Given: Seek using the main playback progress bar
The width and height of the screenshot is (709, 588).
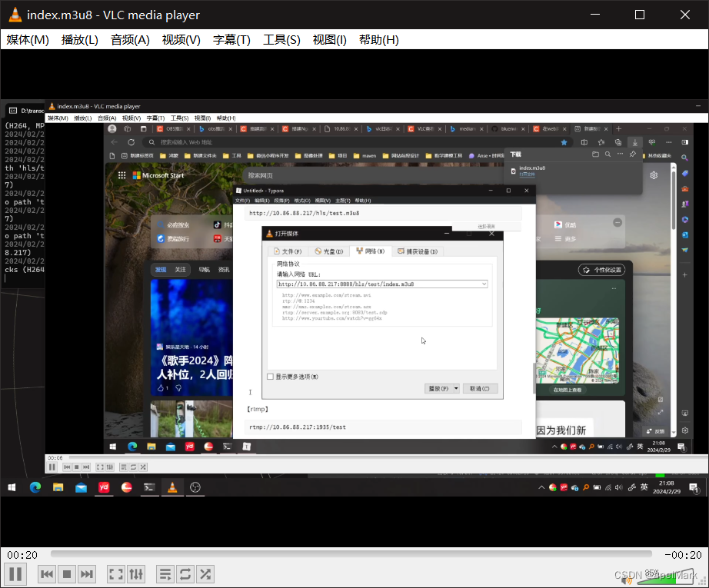Looking at the screenshot, I should pyautogui.click(x=351, y=553).
